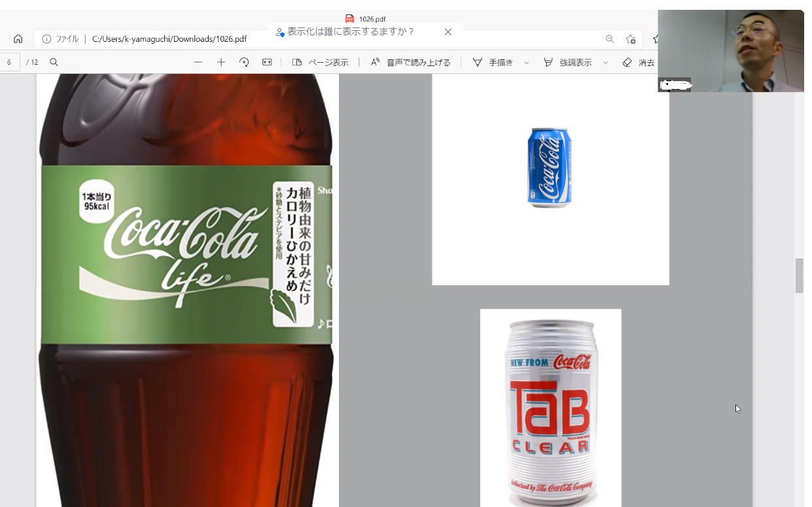Open the ページ表示 page view option

(x=321, y=62)
